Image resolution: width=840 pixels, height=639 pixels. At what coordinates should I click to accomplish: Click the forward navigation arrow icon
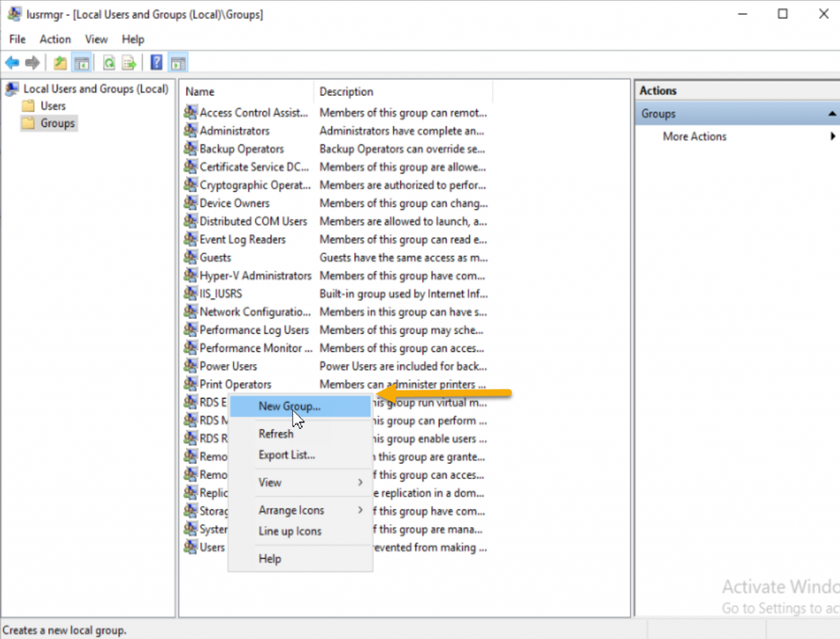32,62
